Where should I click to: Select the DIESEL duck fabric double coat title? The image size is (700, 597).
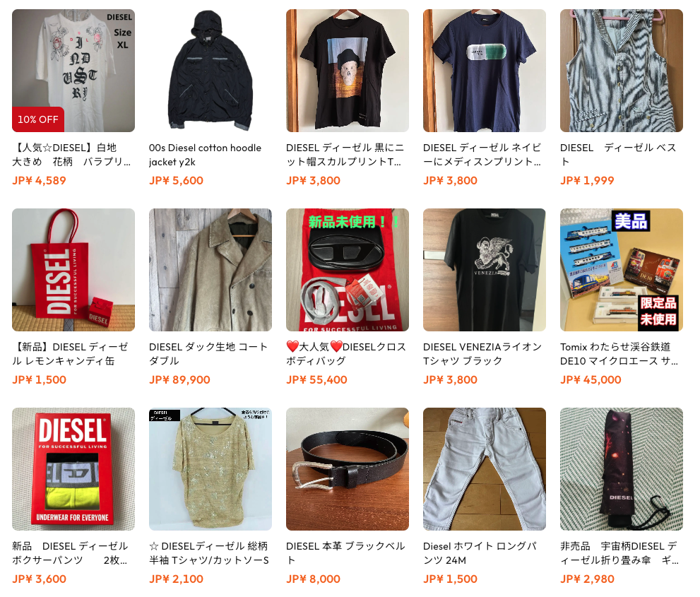click(208, 354)
